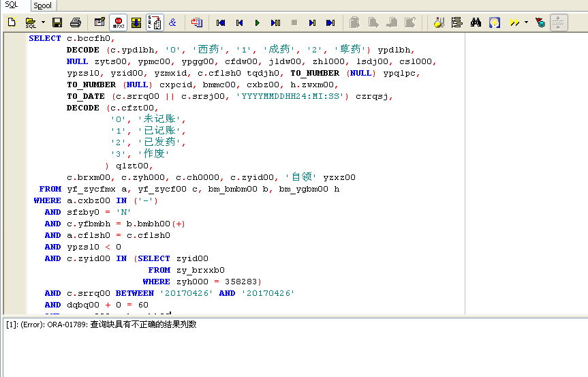588x377 pixels.
Task: Select the SQL tab
Action: pos(12,5)
